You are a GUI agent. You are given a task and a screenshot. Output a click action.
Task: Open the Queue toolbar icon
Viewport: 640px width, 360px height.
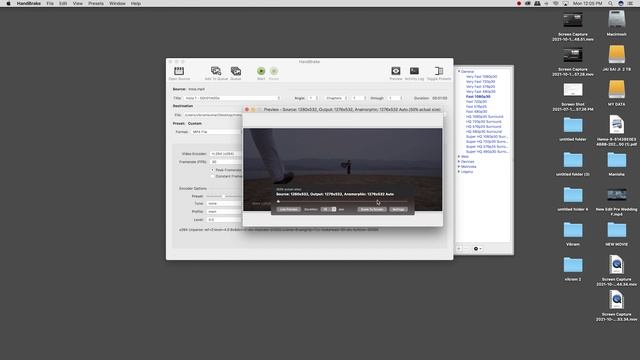(236, 71)
